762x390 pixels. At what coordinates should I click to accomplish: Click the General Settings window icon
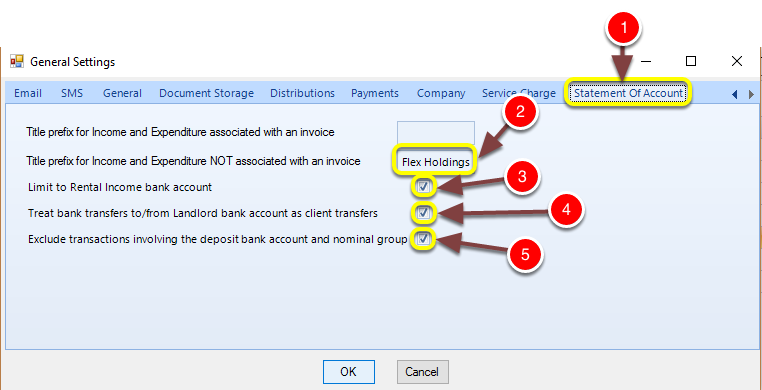(x=17, y=62)
